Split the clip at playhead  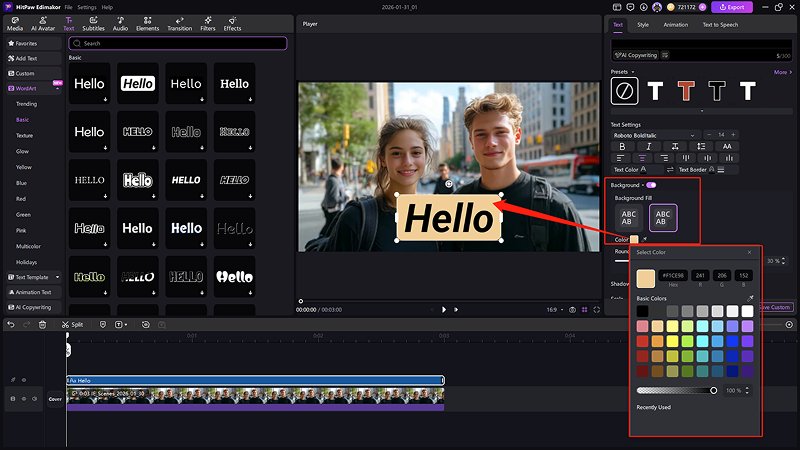pos(72,324)
